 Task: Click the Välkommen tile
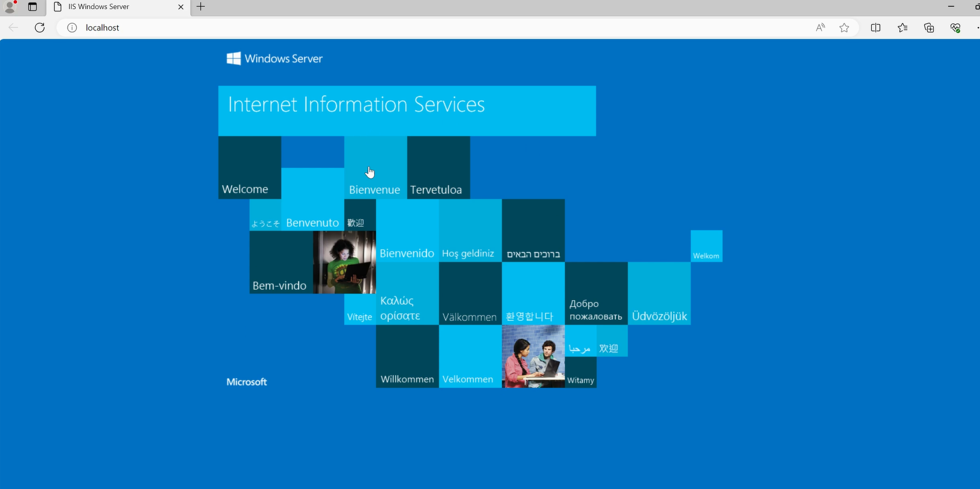pos(470,294)
